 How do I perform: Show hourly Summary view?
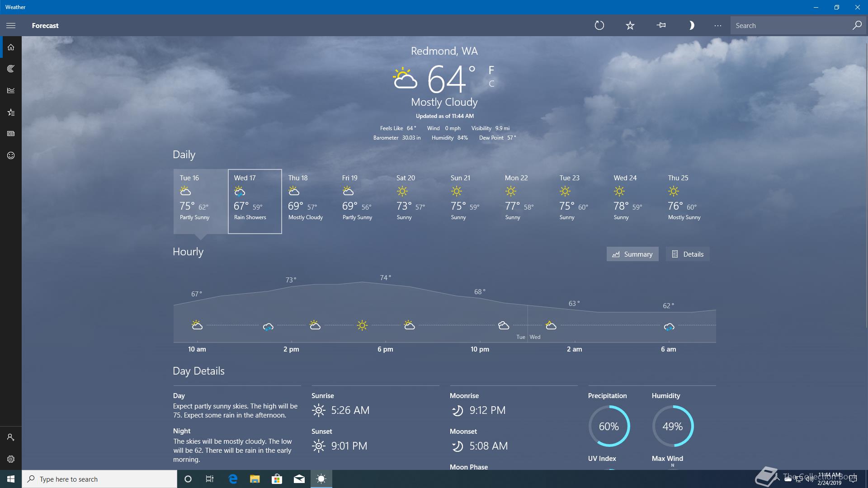tap(632, 254)
